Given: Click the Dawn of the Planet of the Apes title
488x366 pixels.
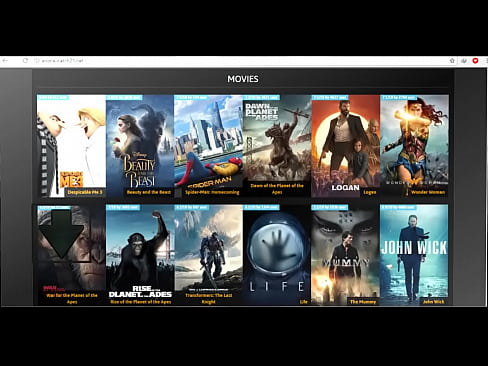Looking at the screenshot, I should point(277,189).
